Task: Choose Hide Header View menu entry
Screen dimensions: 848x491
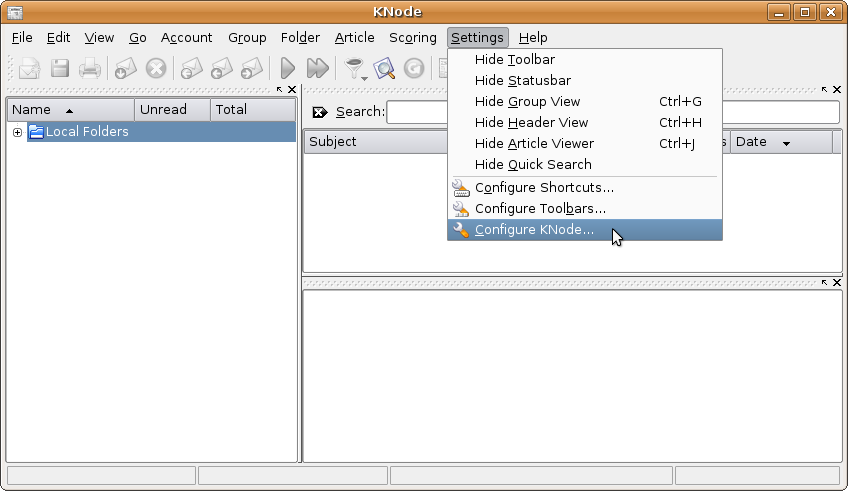Action: click(x=585, y=123)
